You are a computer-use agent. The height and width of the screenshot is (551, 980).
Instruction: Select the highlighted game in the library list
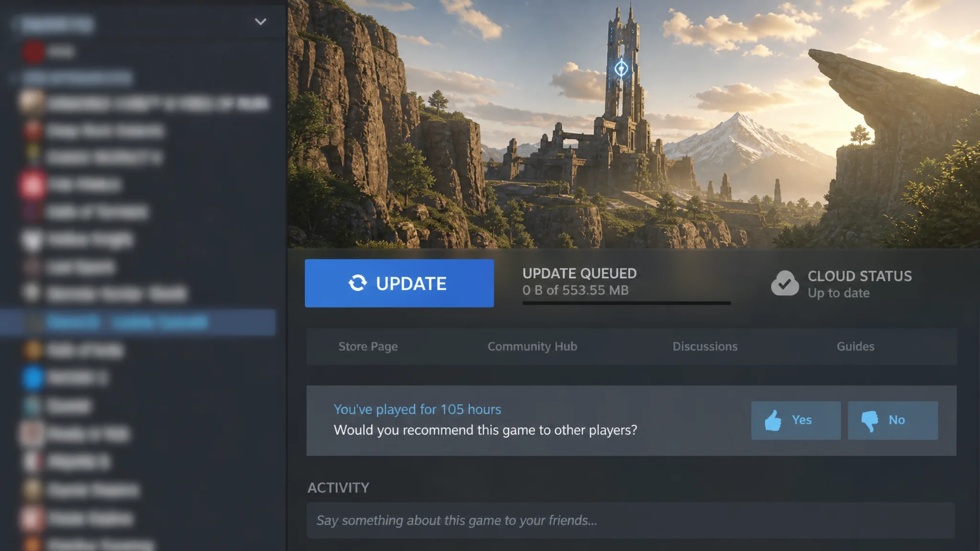(x=138, y=322)
